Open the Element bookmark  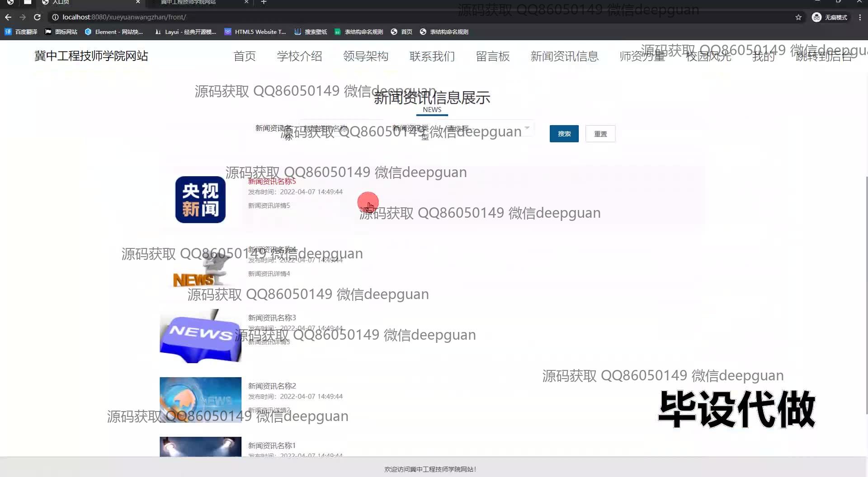pyautogui.click(x=114, y=32)
